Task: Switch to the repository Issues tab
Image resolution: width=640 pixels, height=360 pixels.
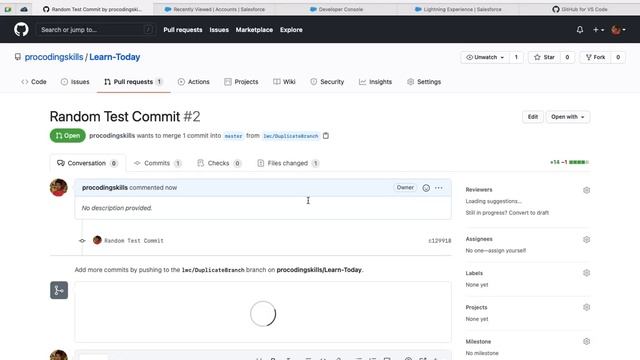Action: pos(75,82)
